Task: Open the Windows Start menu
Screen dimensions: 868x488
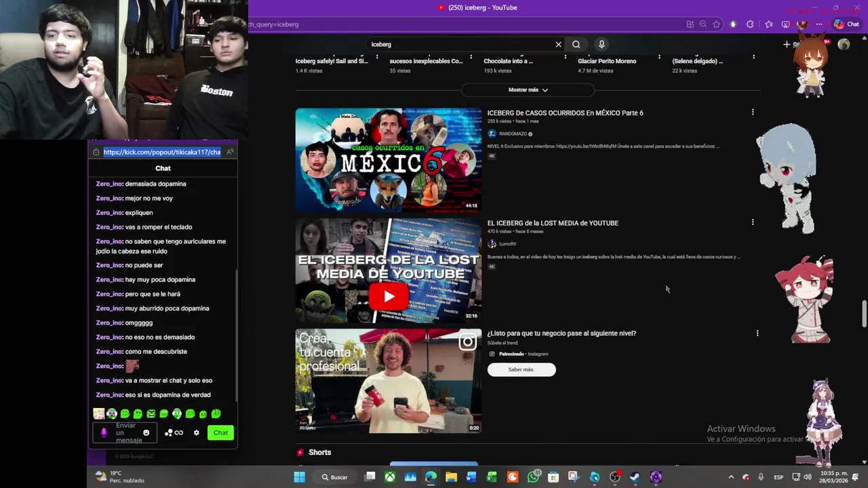Action: click(x=299, y=477)
